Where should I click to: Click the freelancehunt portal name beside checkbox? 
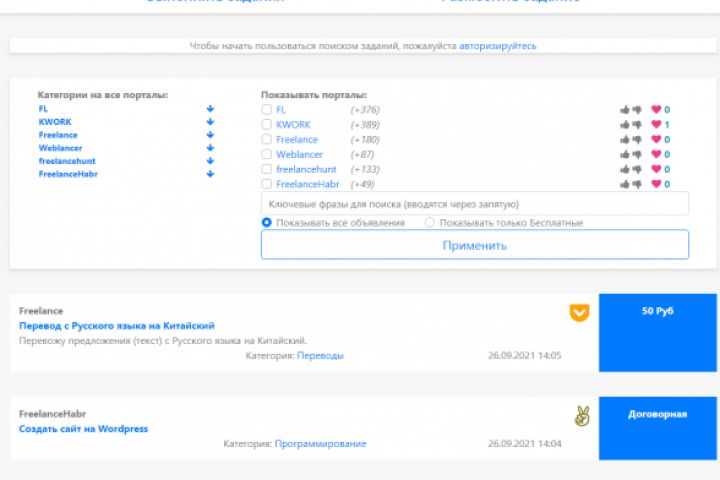(306, 169)
